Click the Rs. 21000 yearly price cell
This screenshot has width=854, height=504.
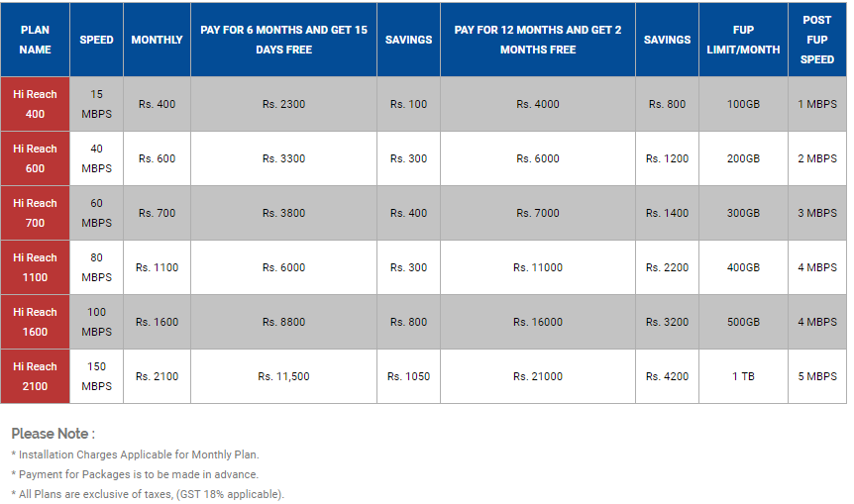tap(538, 376)
